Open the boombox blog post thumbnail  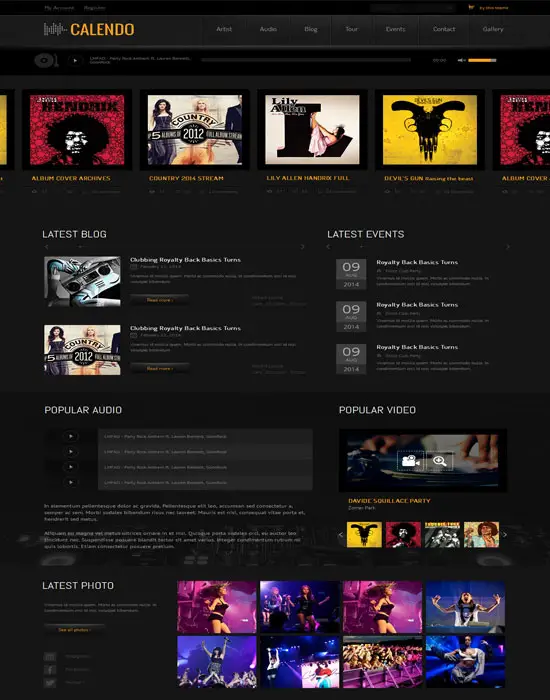pyautogui.click(x=82, y=281)
